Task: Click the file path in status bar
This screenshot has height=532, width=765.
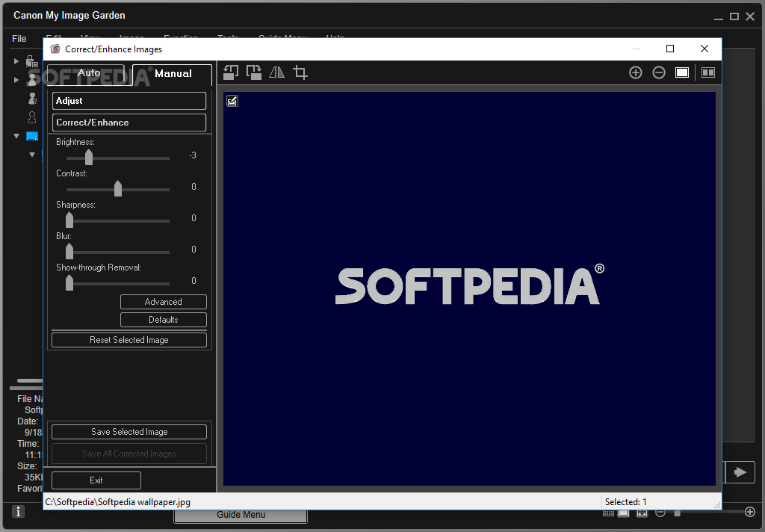Action: [117, 502]
